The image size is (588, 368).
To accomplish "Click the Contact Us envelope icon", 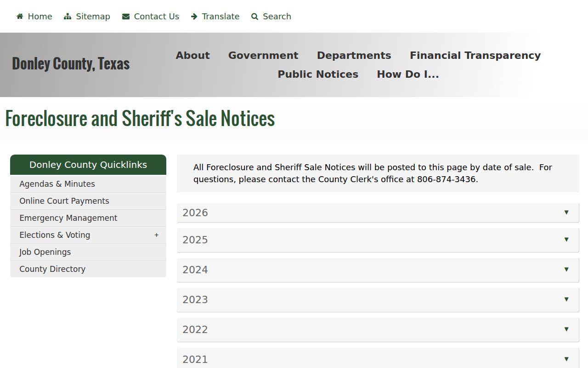I will tap(126, 17).
